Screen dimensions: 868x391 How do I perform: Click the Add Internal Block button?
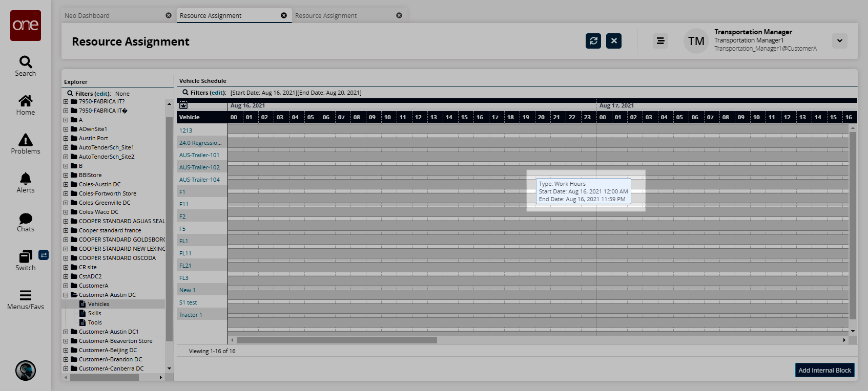pyautogui.click(x=825, y=370)
